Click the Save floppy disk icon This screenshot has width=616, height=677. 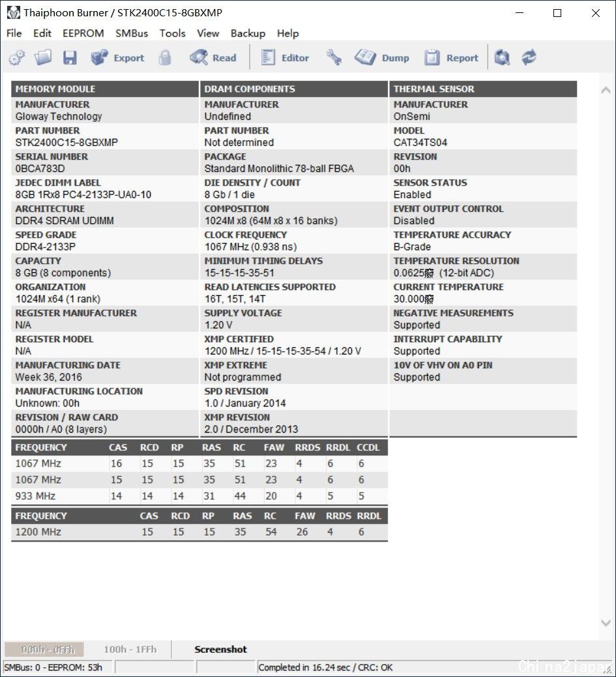[70, 57]
